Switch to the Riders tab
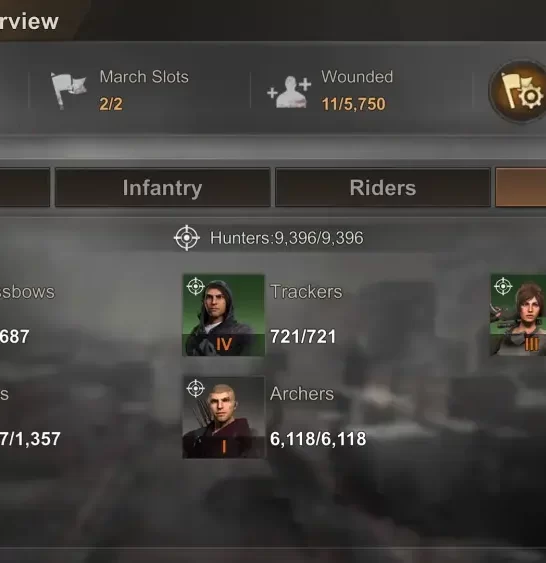 pyautogui.click(x=383, y=187)
